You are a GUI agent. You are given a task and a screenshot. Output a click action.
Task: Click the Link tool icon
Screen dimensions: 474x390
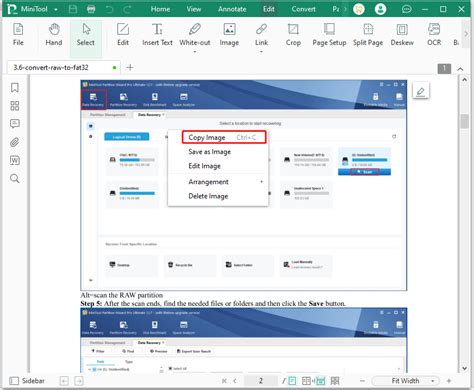pyautogui.click(x=261, y=34)
